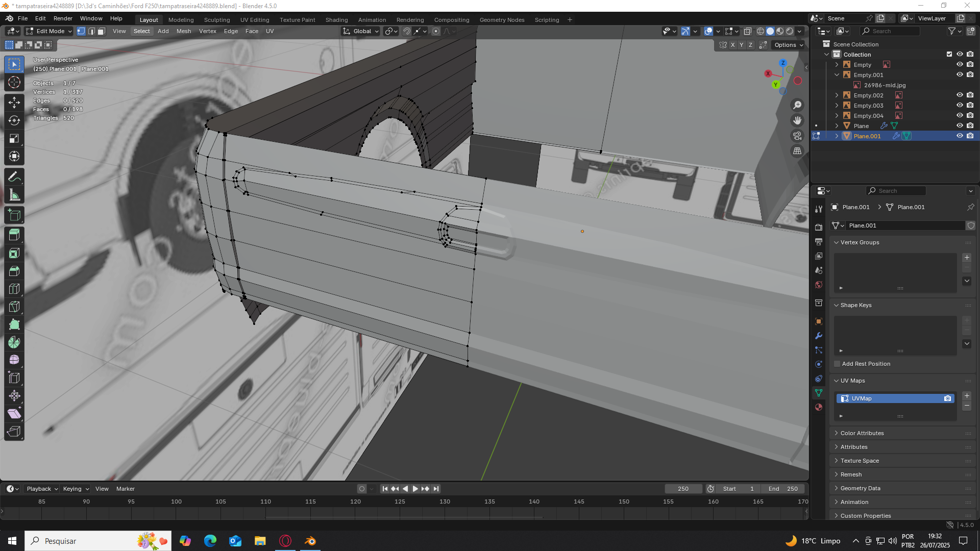The image size is (980, 551).
Task: Open the Edit Mode dropdown
Action: click(49, 31)
